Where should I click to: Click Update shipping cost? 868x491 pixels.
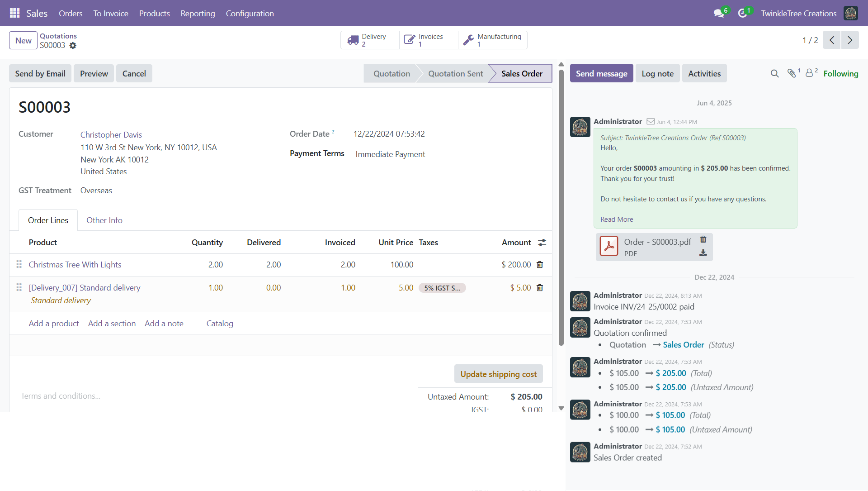(x=498, y=374)
